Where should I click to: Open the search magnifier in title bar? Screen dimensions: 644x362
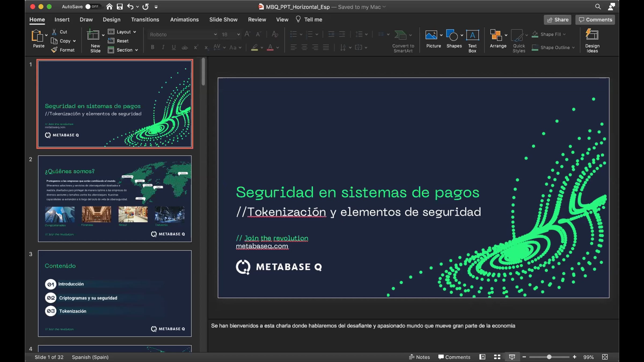[x=598, y=7]
